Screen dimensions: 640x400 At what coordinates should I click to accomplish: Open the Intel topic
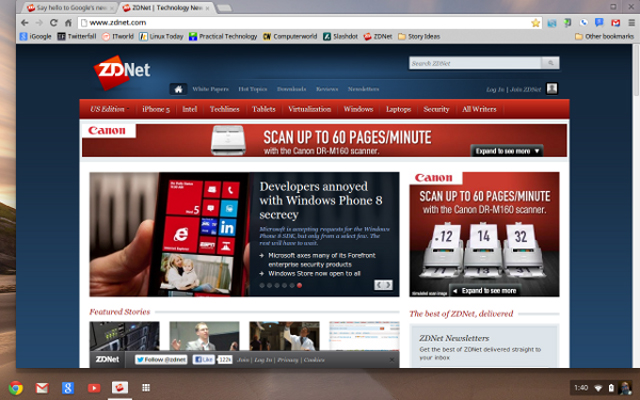point(189,109)
